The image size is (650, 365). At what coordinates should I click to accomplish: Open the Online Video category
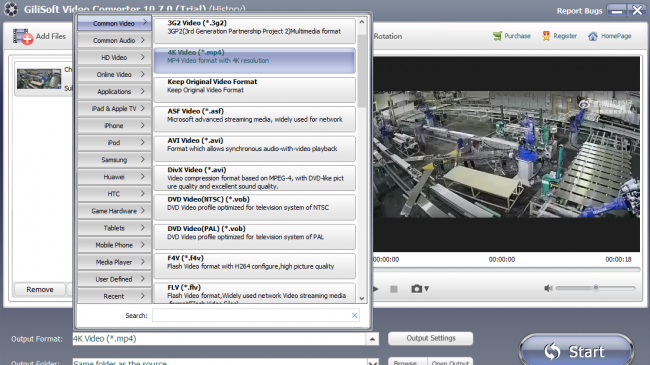click(x=114, y=74)
